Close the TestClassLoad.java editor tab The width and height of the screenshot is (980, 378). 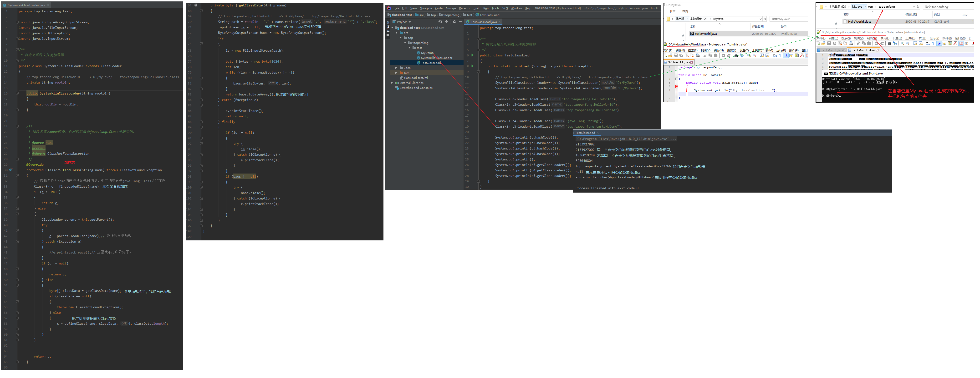500,22
